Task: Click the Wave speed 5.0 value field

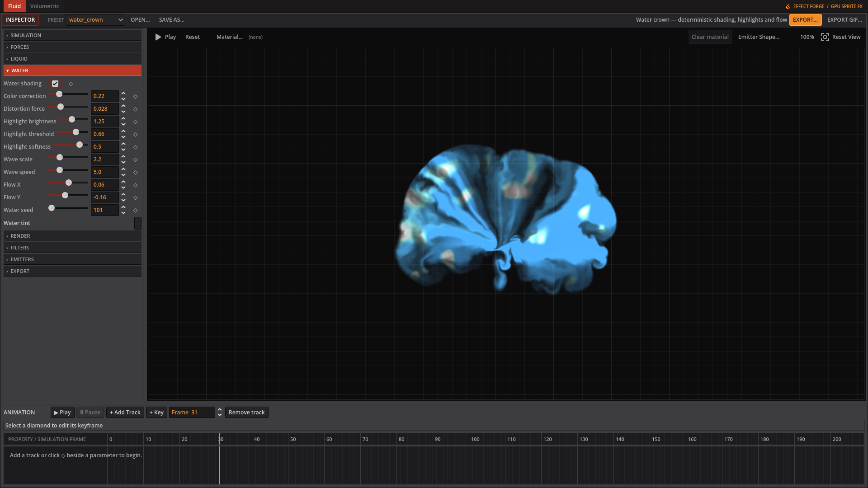Action: [105, 172]
